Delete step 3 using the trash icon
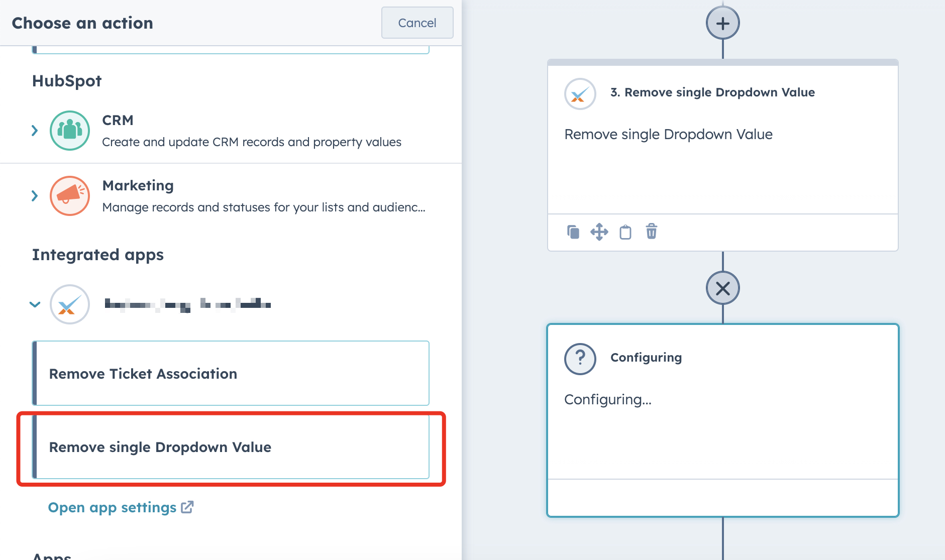945x560 pixels. click(651, 232)
